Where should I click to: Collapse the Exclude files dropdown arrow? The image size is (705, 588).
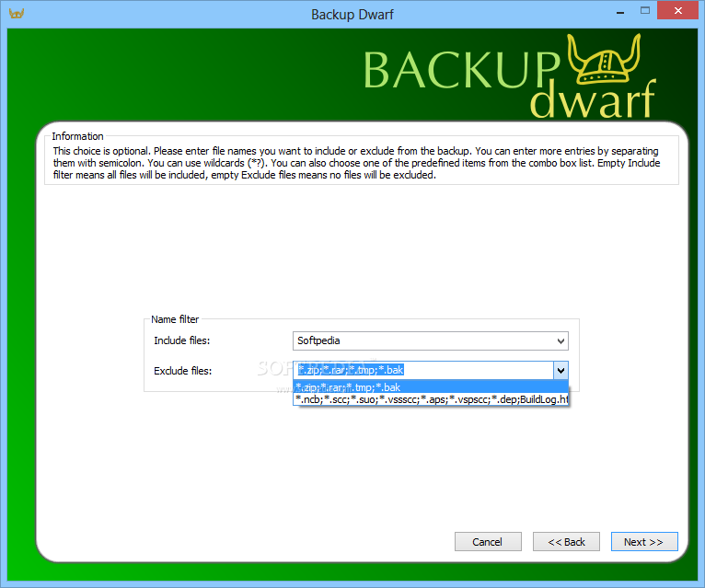[561, 371]
